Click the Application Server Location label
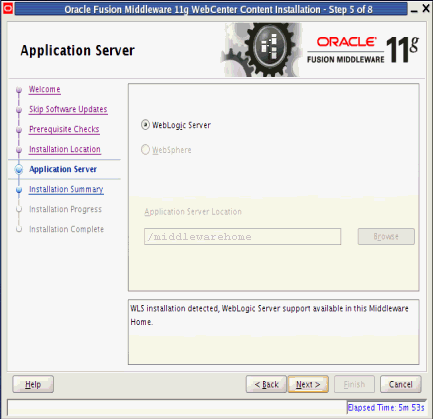433x419 pixels. click(193, 212)
